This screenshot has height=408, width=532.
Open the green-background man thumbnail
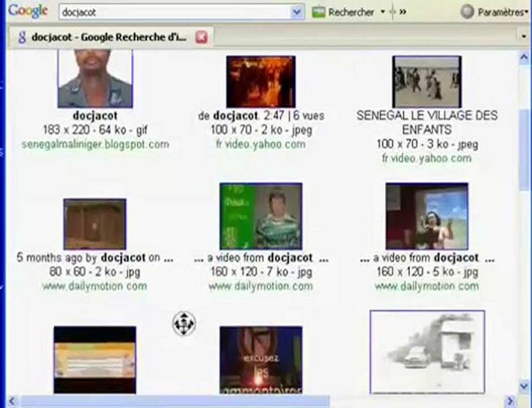pyautogui.click(x=261, y=216)
